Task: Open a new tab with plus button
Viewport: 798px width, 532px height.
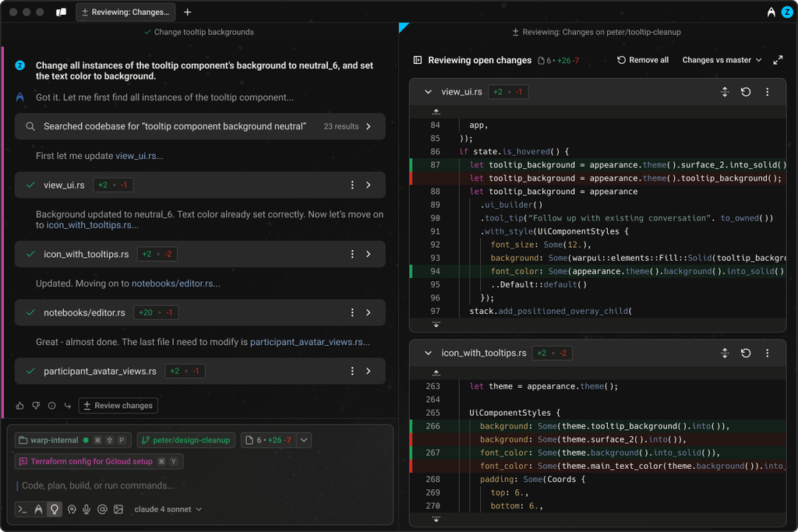Action: [x=188, y=12]
